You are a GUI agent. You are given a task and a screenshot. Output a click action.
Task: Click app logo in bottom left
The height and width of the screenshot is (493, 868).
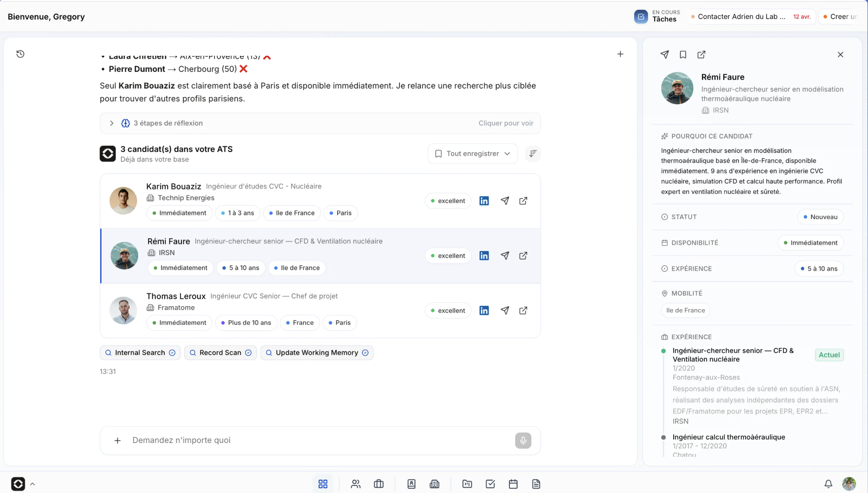18,484
